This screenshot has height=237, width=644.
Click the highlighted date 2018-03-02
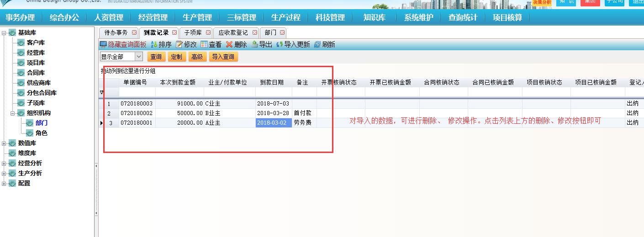[x=274, y=123]
